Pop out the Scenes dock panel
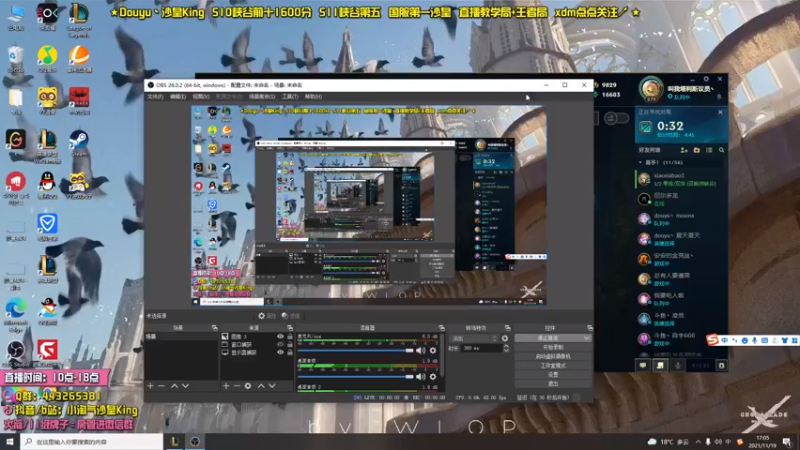Screen dimensions: 800x450 pos(215,328)
